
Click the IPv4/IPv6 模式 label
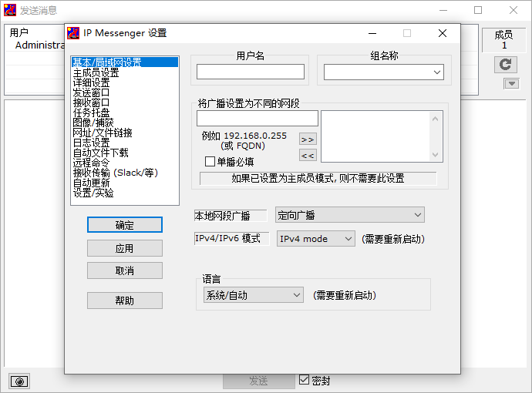click(x=231, y=239)
